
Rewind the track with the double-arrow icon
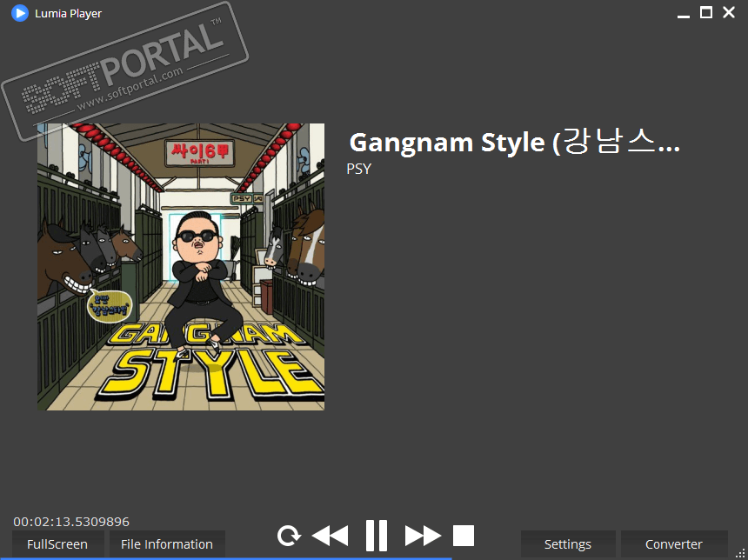(x=331, y=536)
